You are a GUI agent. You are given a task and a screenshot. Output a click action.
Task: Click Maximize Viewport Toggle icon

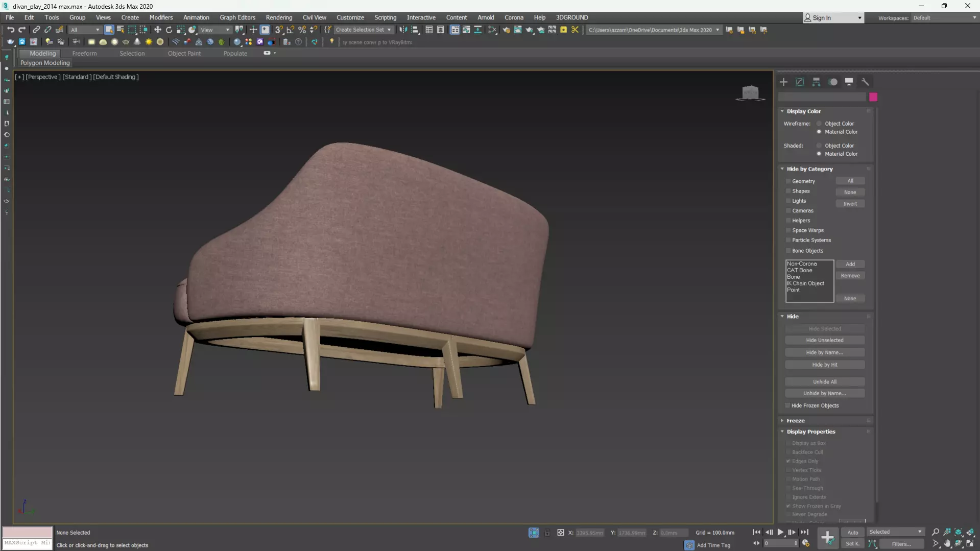[x=970, y=543]
